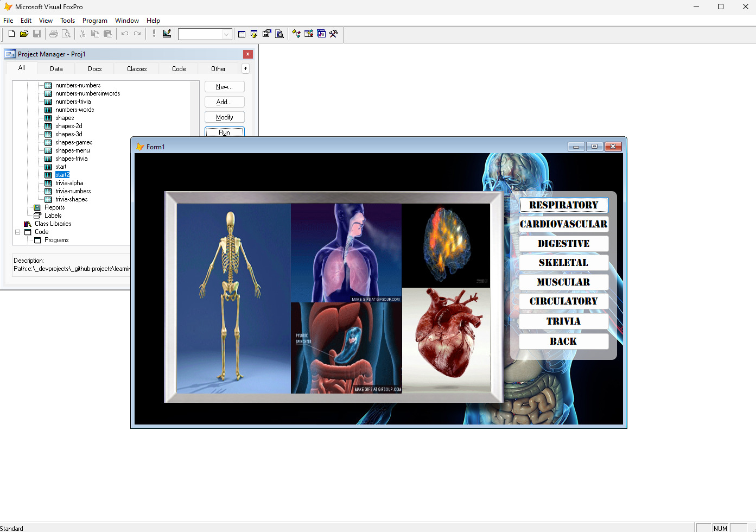This screenshot has height=532, width=756.
Task: Open the Data Session window icon
Action: pos(254,34)
